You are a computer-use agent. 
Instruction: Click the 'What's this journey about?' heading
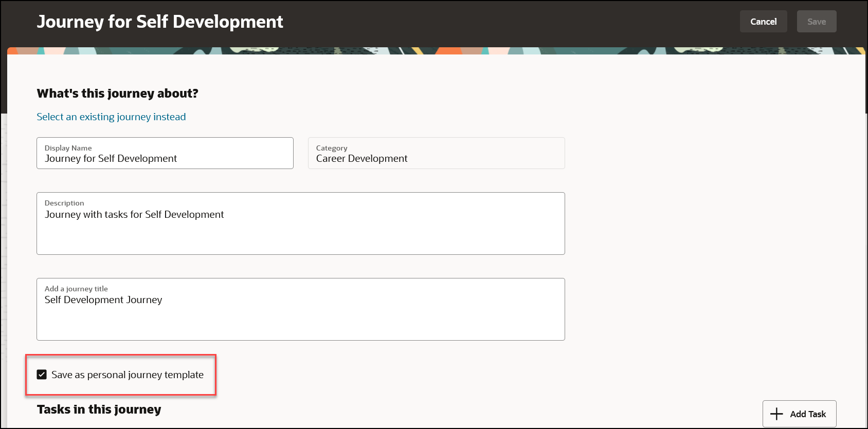point(118,94)
